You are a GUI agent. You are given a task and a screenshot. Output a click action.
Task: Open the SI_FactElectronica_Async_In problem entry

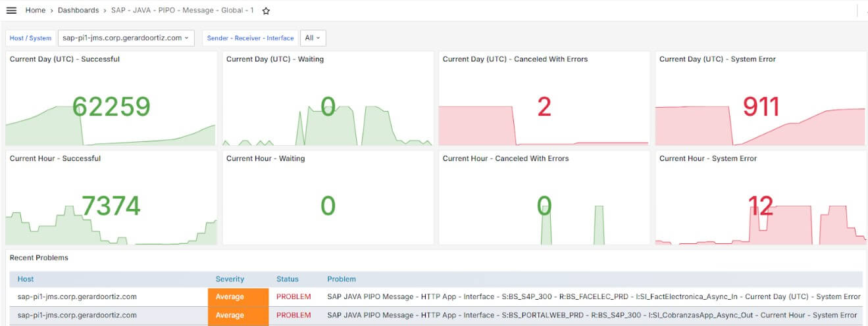594,297
